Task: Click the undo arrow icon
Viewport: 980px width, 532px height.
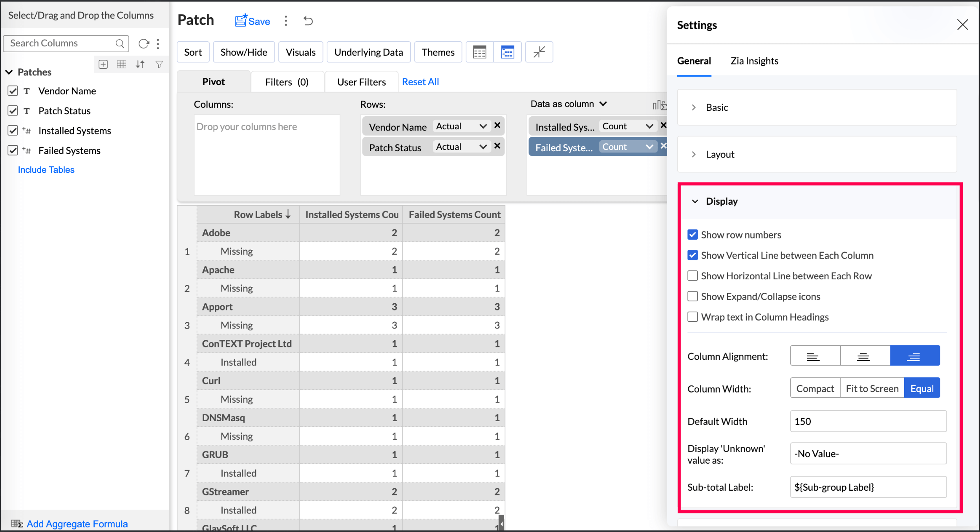Action: (x=308, y=21)
